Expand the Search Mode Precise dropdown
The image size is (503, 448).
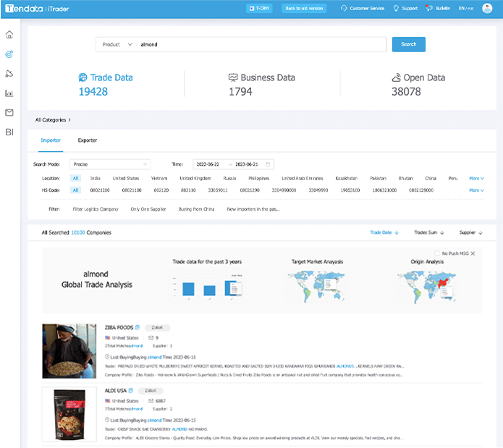[x=110, y=164]
